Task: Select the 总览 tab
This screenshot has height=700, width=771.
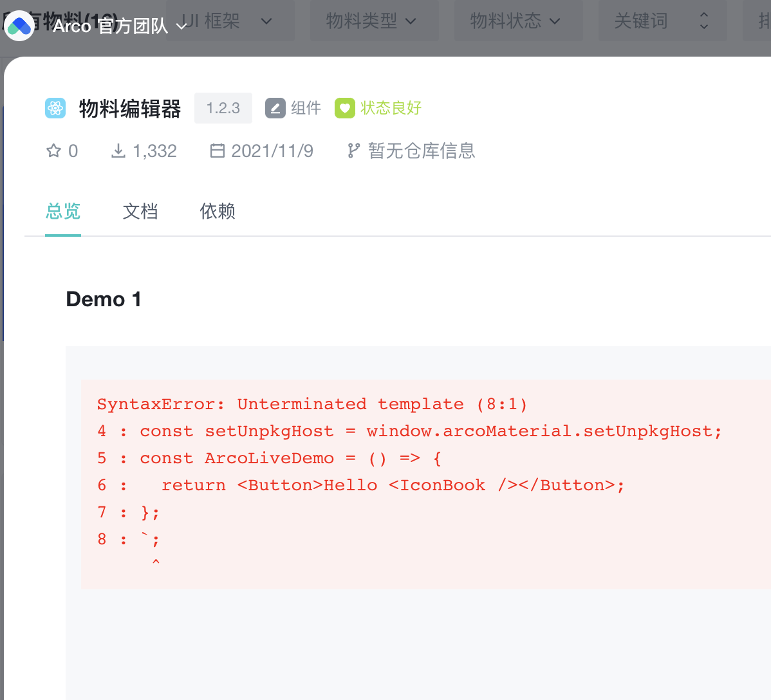Action: tap(63, 212)
